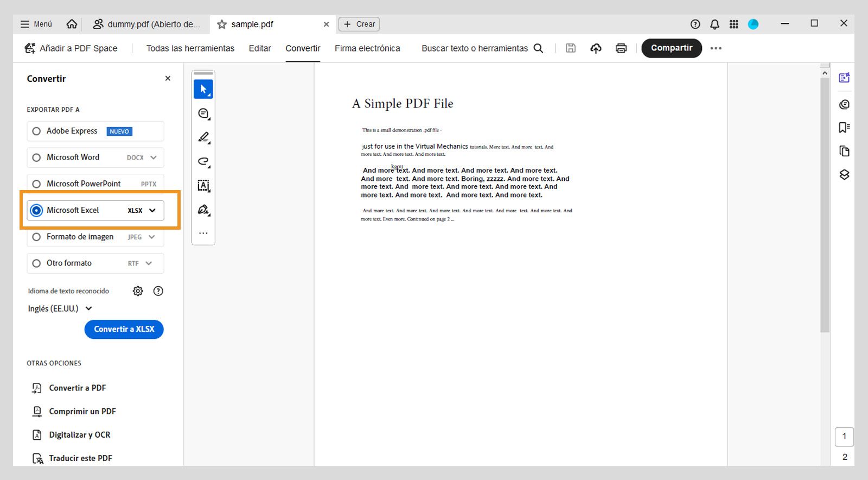Screen dimensions: 868x480
Task: Click the Crear button
Action: point(359,24)
